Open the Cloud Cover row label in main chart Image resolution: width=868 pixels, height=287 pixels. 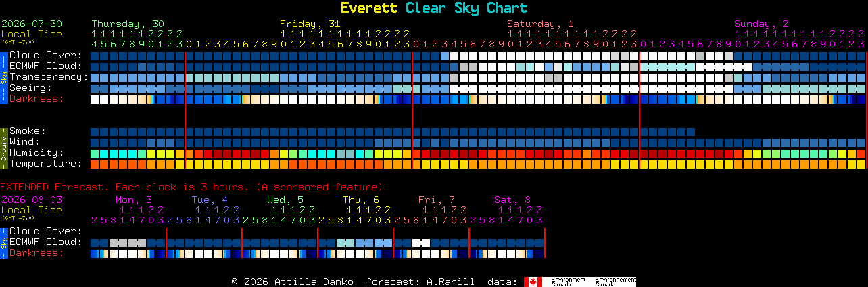(46, 55)
